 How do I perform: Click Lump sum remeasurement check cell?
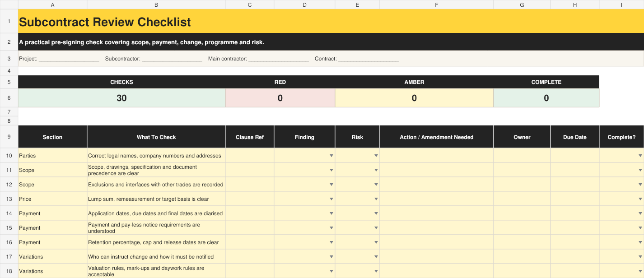156,199
